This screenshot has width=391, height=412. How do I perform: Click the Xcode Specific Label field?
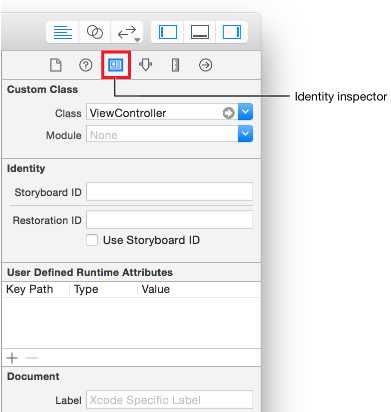tap(169, 400)
